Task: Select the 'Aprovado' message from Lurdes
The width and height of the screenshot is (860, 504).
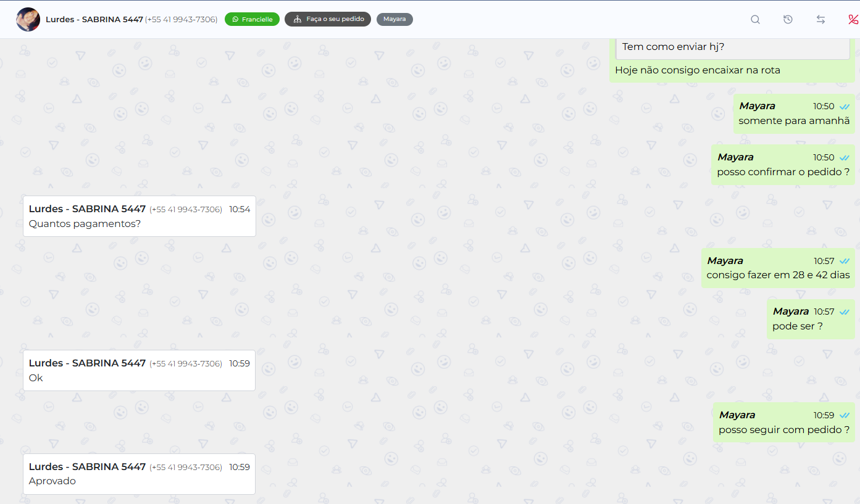Action: 140,474
